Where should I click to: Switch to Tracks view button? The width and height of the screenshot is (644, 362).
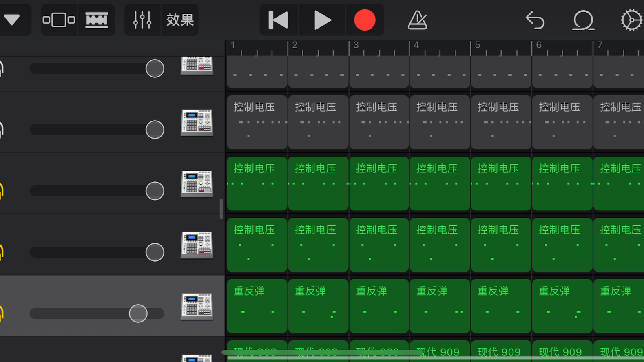[x=97, y=20]
